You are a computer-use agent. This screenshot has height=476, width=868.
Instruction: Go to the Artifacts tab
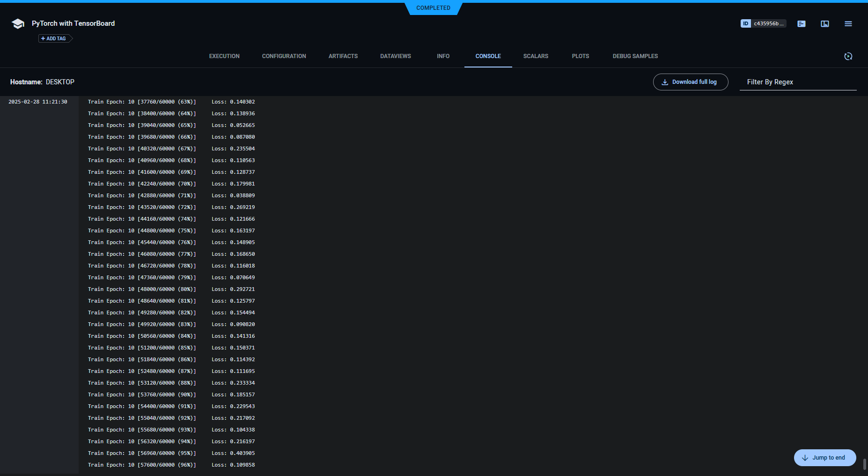click(x=343, y=56)
